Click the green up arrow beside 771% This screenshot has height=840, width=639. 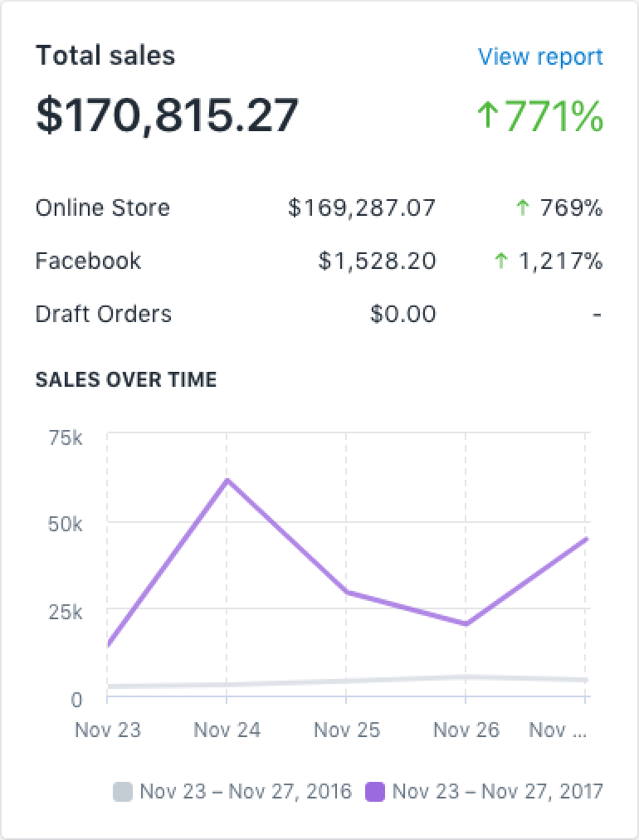(488, 115)
